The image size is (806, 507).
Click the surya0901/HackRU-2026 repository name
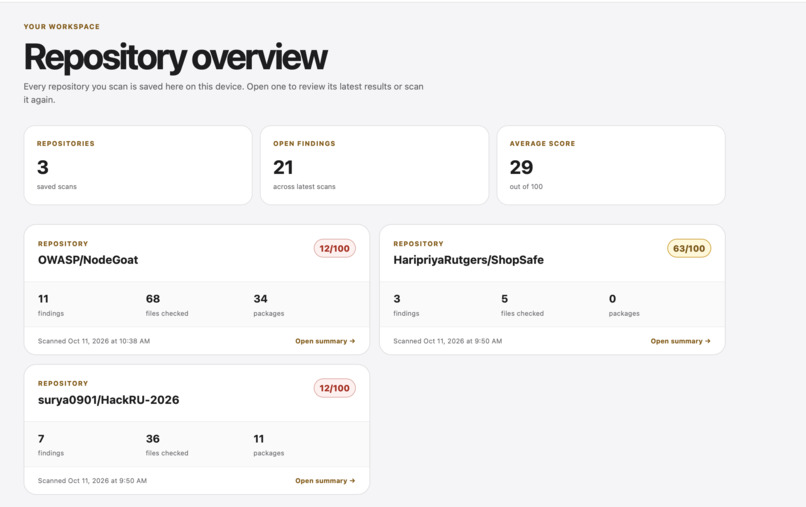(108, 400)
